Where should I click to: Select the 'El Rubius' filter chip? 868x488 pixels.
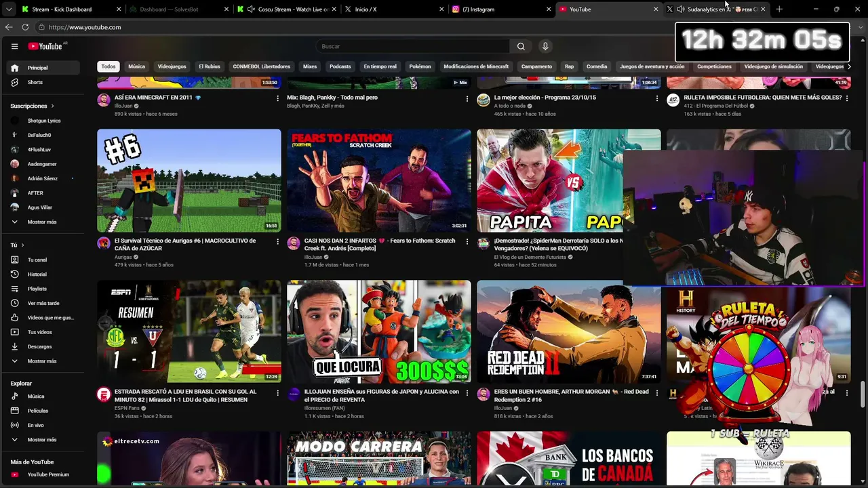click(210, 66)
